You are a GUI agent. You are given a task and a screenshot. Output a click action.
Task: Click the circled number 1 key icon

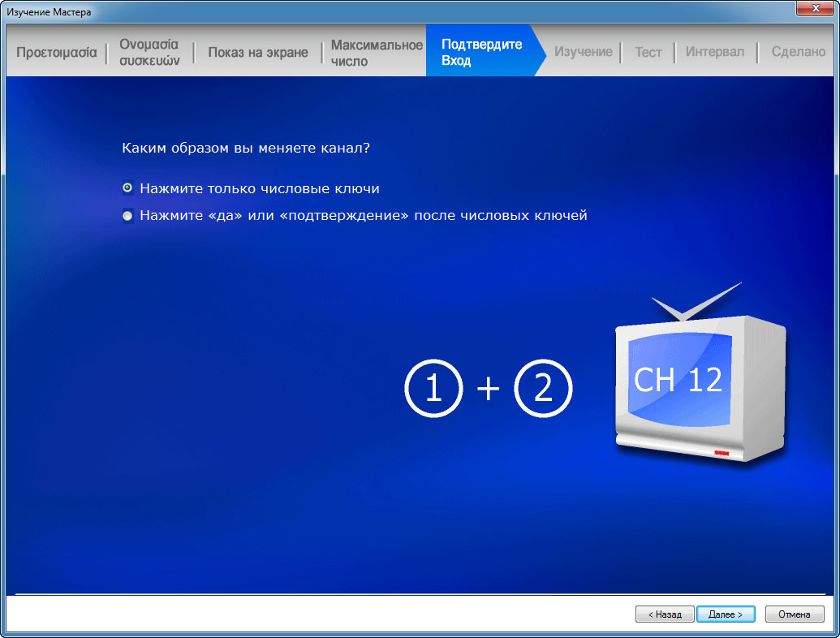pyautogui.click(x=433, y=388)
